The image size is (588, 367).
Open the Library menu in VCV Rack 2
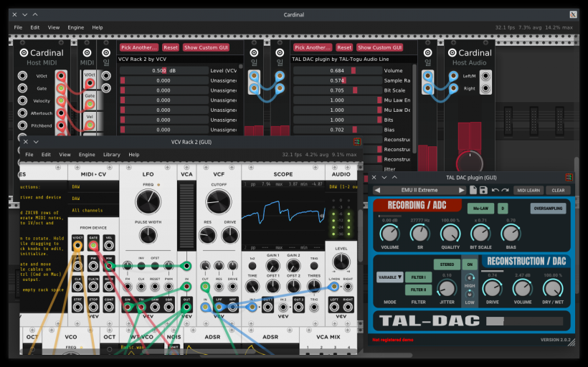pyautogui.click(x=111, y=154)
